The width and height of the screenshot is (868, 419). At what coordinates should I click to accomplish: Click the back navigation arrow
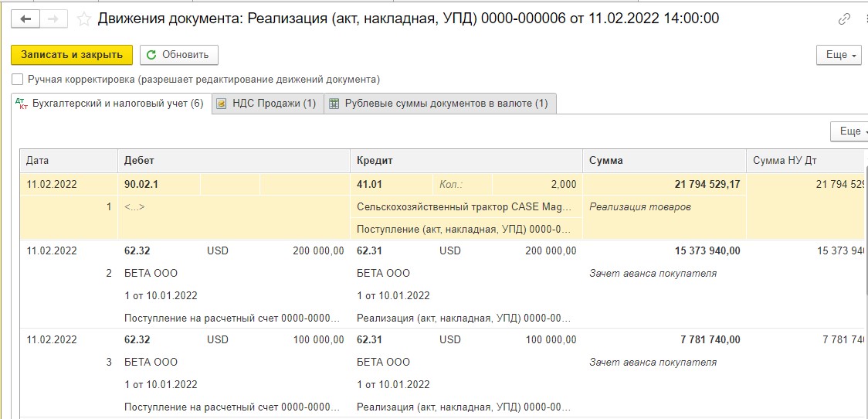pos(25,19)
